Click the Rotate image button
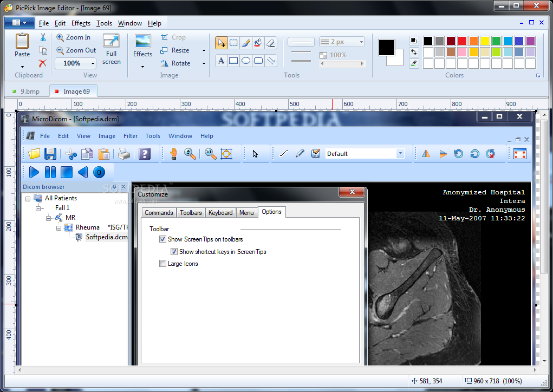 (x=175, y=63)
